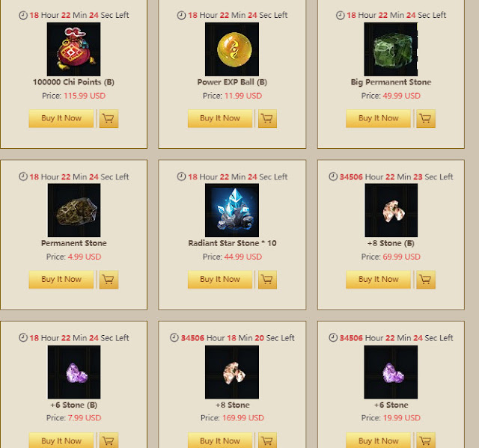Image resolution: width=479 pixels, height=448 pixels.
Task: Click cart icon for +6 Stone (B)
Action: click(109, 440)
